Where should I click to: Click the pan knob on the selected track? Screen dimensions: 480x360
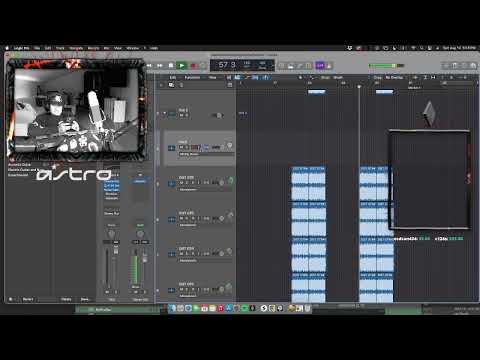[x=229, y=146]
